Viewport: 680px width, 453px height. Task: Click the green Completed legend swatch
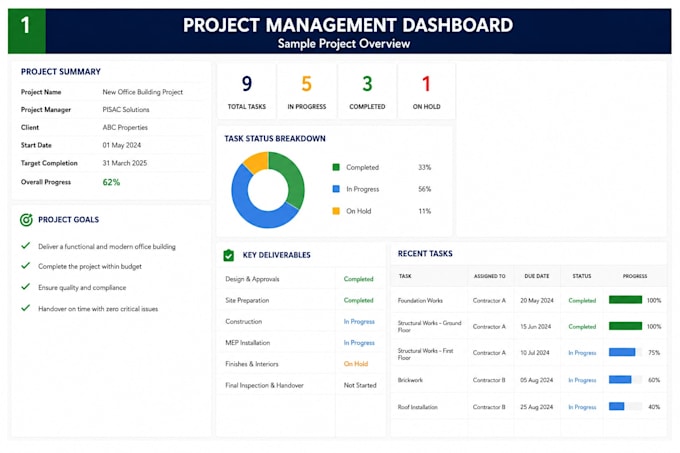pyautogui.click(x=336, y=167)
